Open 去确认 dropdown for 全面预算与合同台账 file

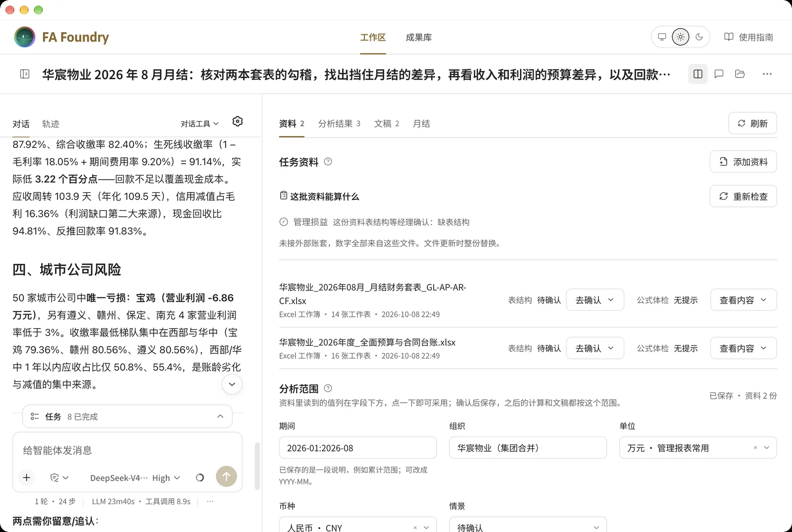(594, 348)
